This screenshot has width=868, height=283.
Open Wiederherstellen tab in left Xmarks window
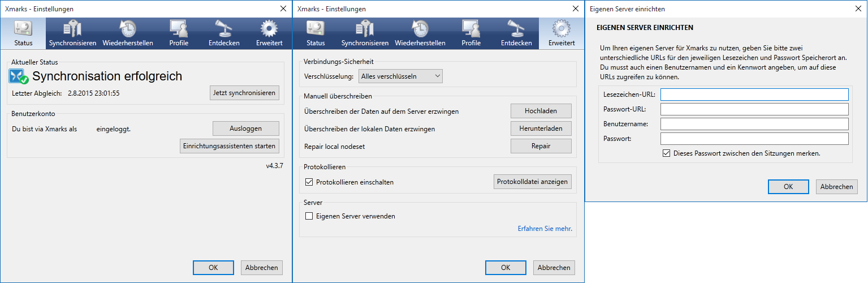coord(128,33)
